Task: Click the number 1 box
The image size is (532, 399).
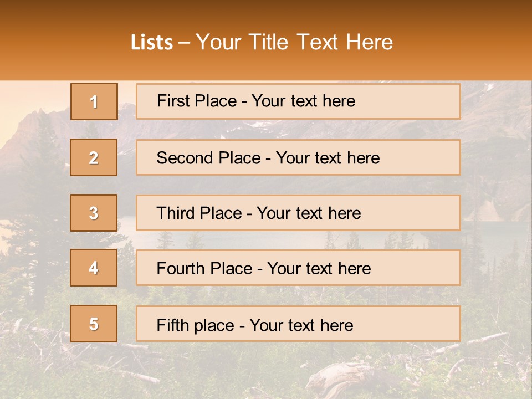Action: (x=94, y=101)
